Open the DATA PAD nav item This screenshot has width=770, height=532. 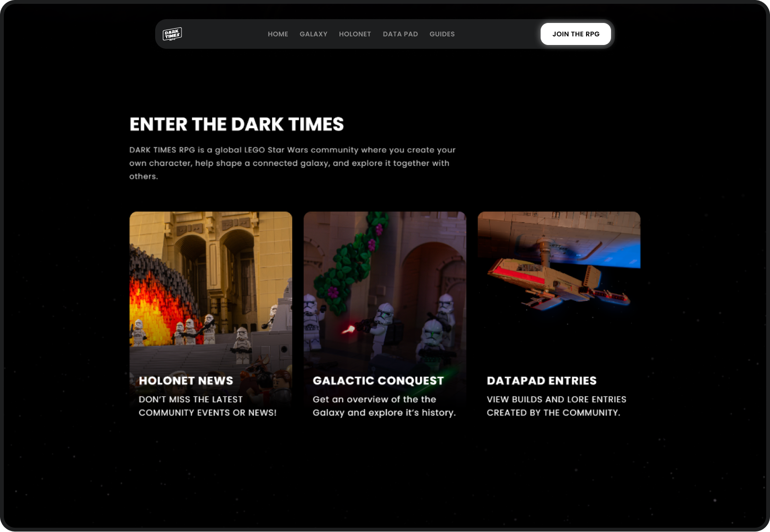pyautogui.click(x=400, y=34)
